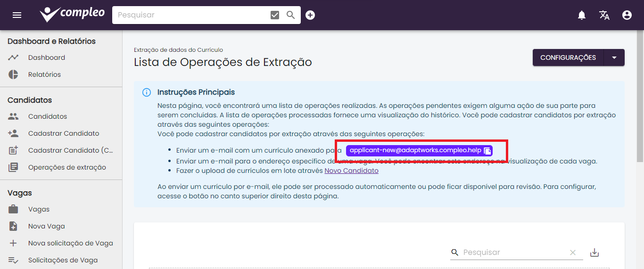
Task: Click the info icon in Instruções Principais
Action: point(147,92)
